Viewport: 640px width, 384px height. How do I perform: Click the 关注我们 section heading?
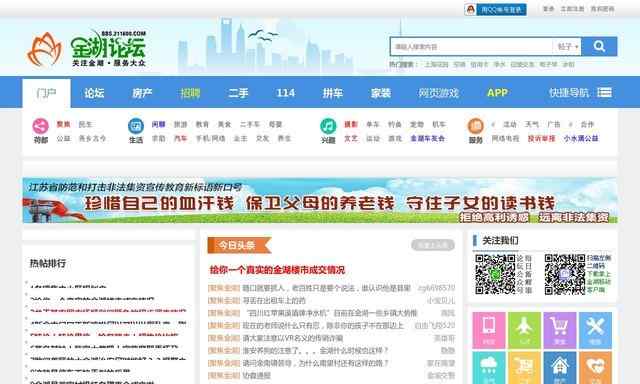point(500,240)
